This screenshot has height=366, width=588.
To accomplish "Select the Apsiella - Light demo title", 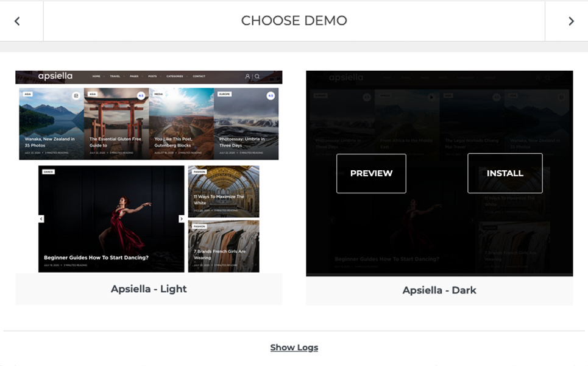I will point(149,289).
